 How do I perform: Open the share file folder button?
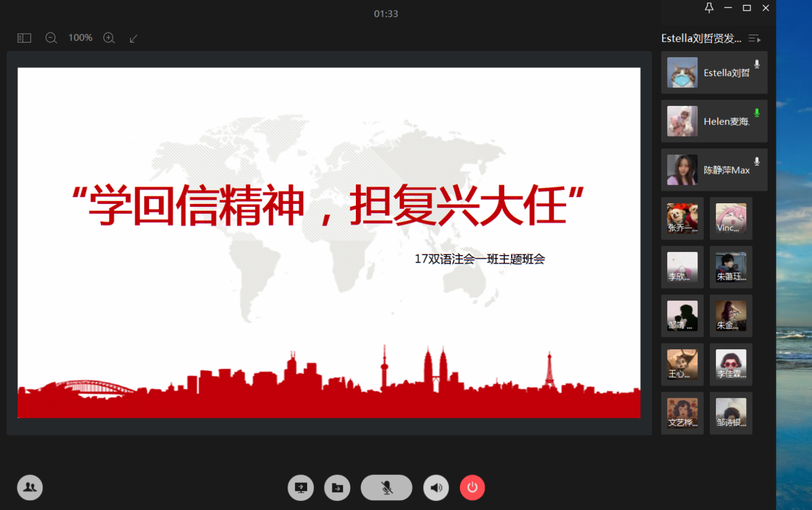[337, 488]
